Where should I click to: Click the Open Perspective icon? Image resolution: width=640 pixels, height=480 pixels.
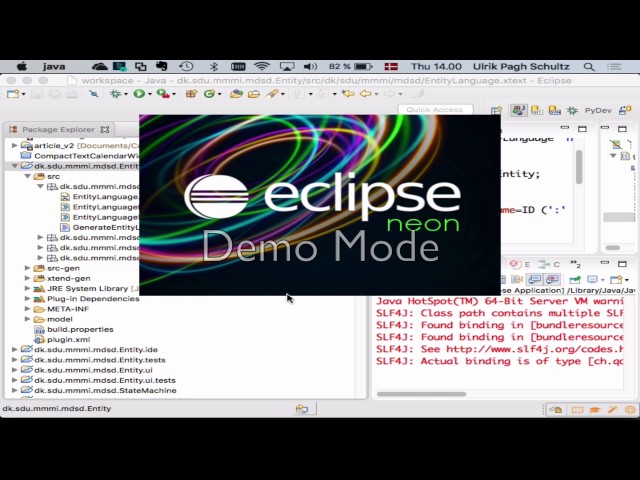496,111
